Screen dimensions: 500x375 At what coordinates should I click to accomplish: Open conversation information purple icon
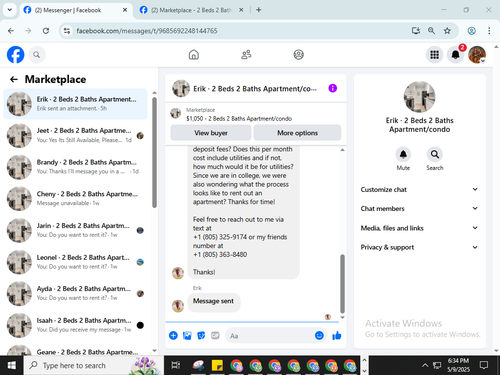(333, 88)
